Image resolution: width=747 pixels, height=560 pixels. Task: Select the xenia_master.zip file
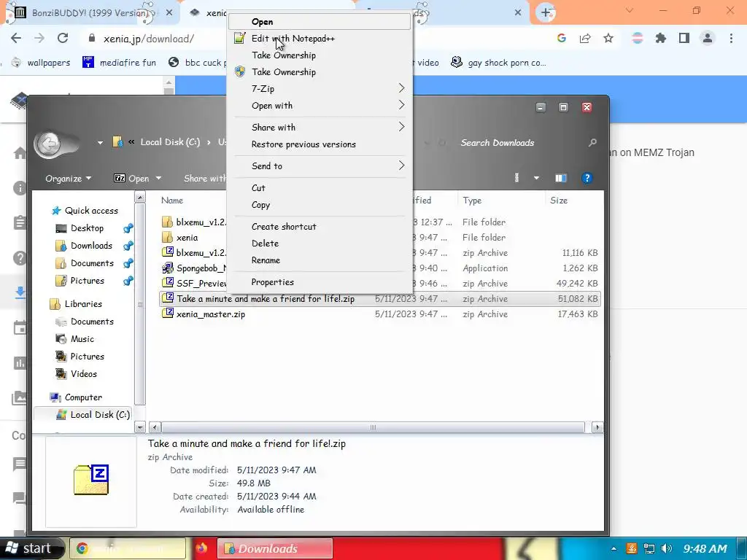pos(204,314)
